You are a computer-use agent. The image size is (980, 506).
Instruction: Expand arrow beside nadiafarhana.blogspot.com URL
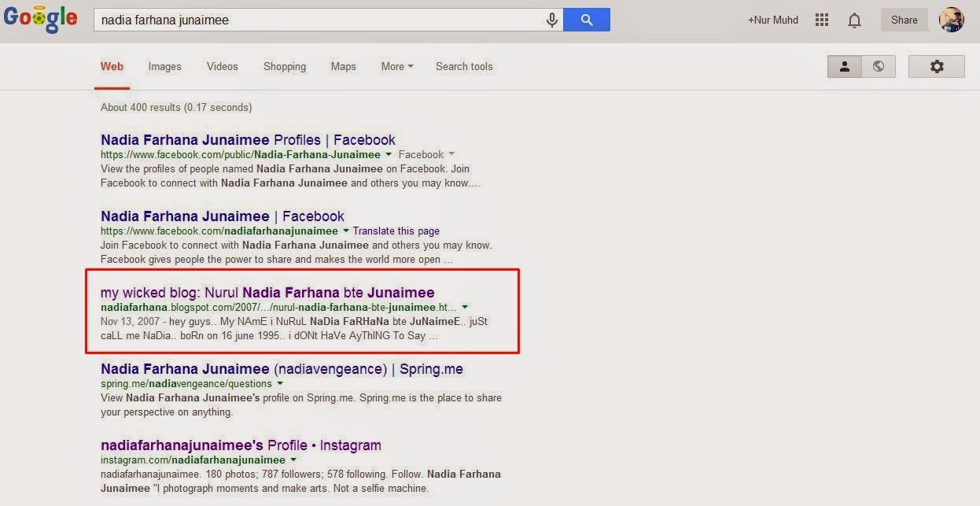click(x=465, y=308)
